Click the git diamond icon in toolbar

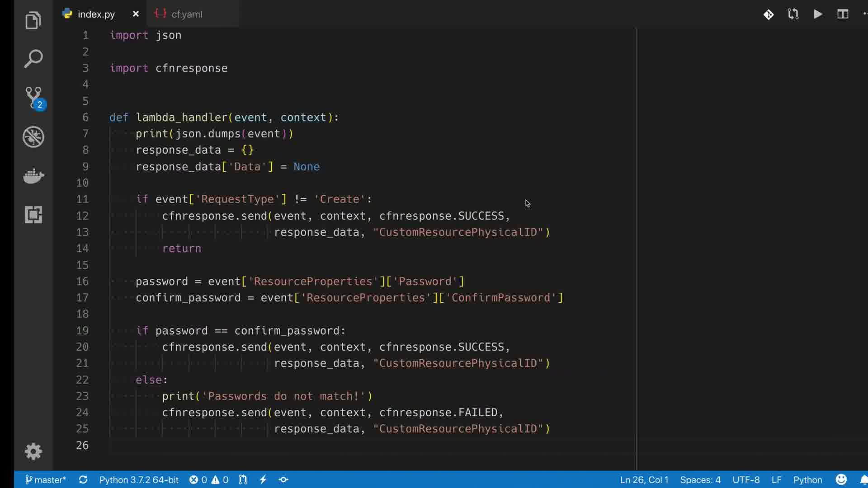(x=769, y=14)
